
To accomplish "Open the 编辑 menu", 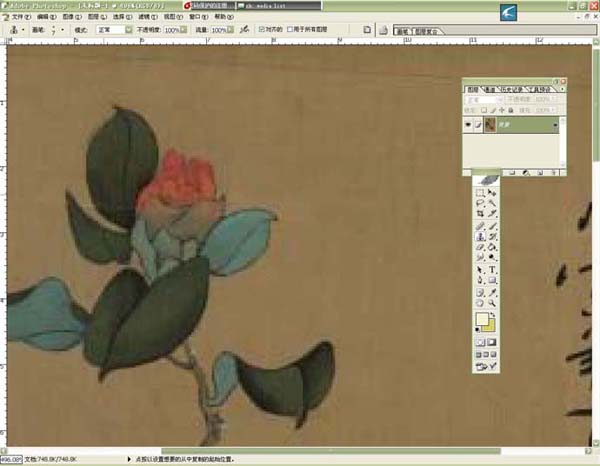I will click(46, 17).
